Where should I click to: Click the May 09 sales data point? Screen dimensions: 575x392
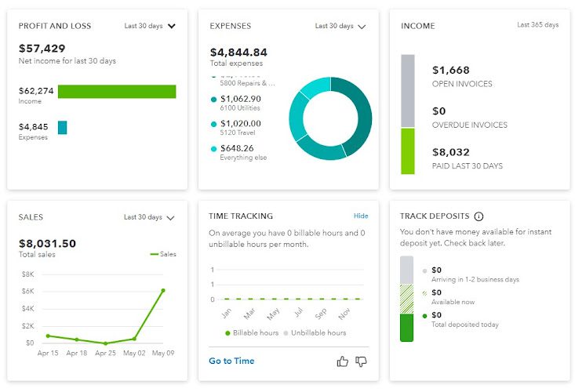(x=163, y=291)
